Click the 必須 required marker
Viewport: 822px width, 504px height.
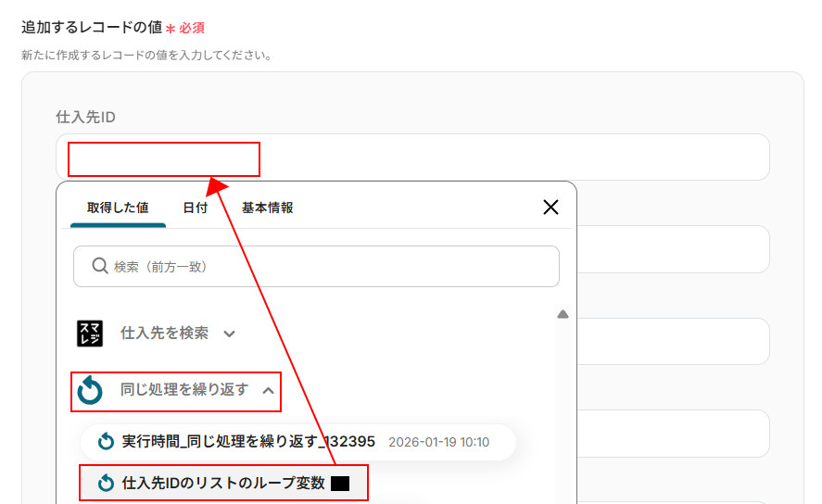pos(185,28)
